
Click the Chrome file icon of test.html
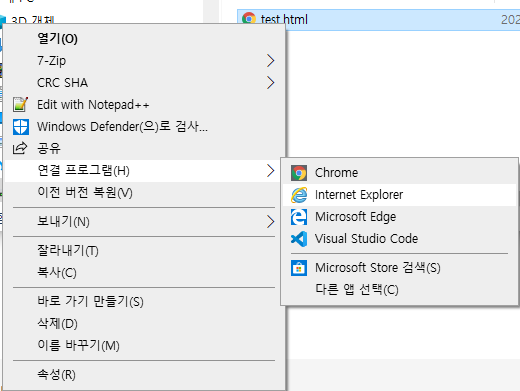coord(249,19)
